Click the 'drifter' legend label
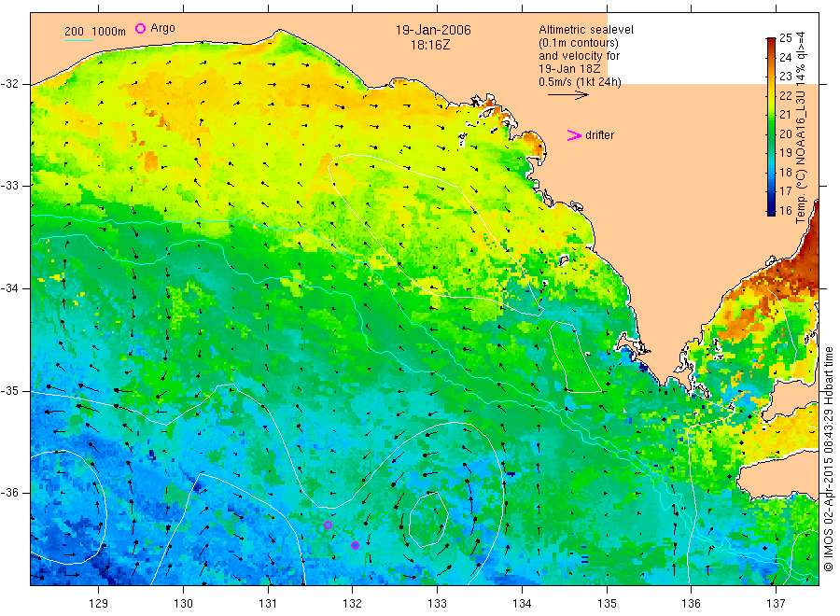 coord(599,135)
